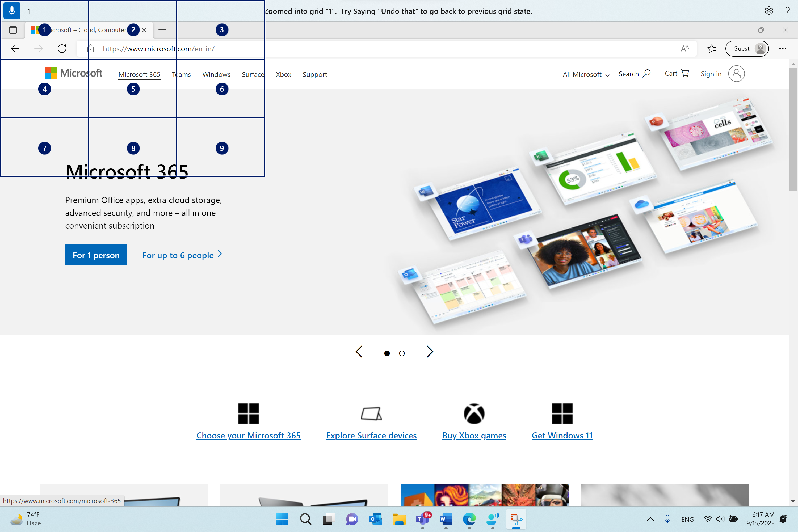
Task: Open the File Explorer icon
Action: click(x=398, y=519)
